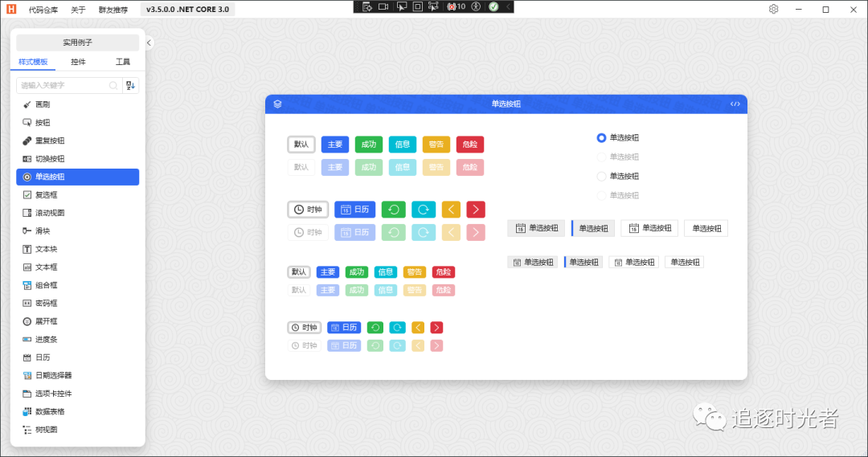This screenshot has height=457, width=868.
Task: Open the 复选框 checkbox sample
Action: [77, 194]
